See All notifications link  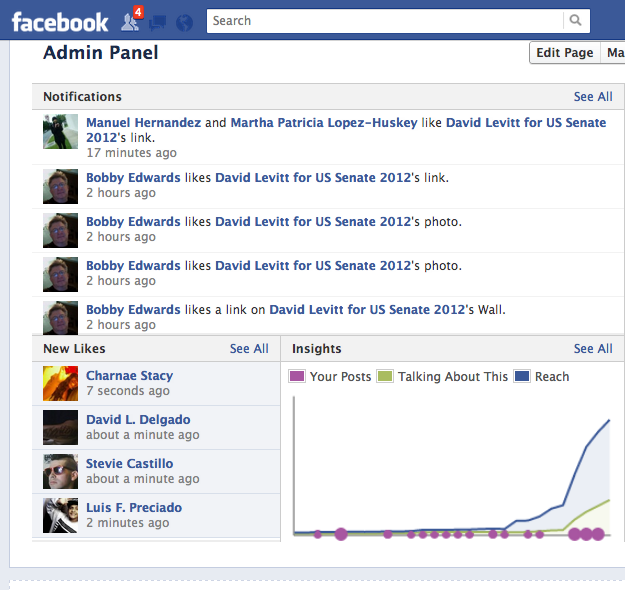(593, 96)
